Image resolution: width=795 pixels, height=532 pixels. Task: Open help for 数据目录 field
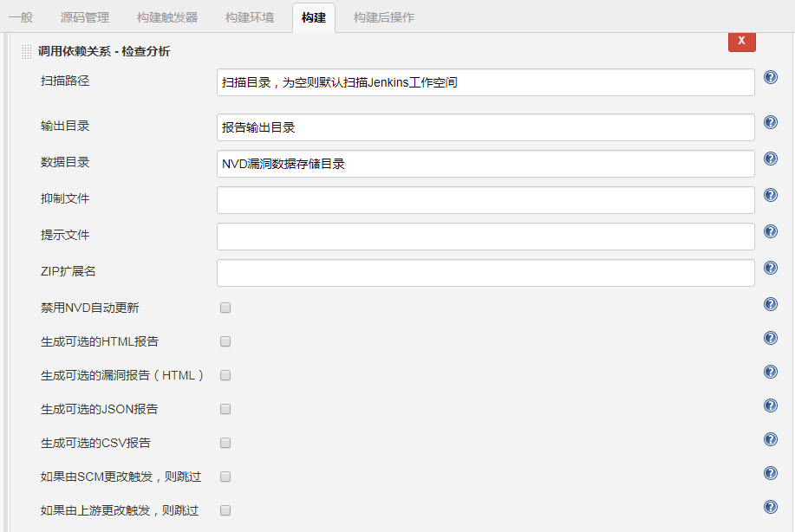pos(770,159)
